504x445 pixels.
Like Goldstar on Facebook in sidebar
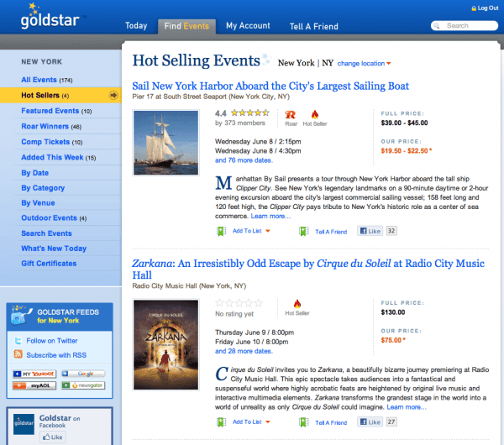coord(53,437)
